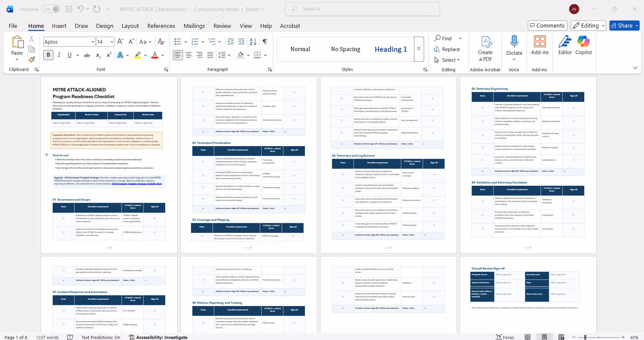Align text left
Screen dimensions: 644x340
[178, 55]
